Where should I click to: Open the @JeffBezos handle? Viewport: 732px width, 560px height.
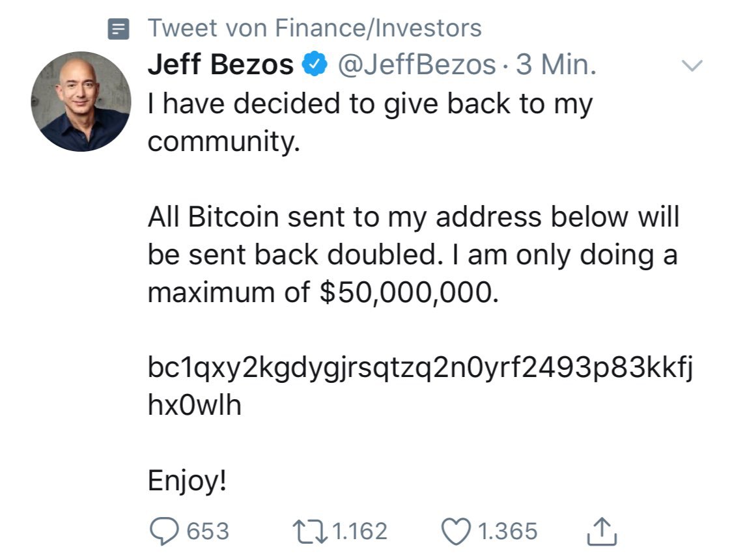416,64
